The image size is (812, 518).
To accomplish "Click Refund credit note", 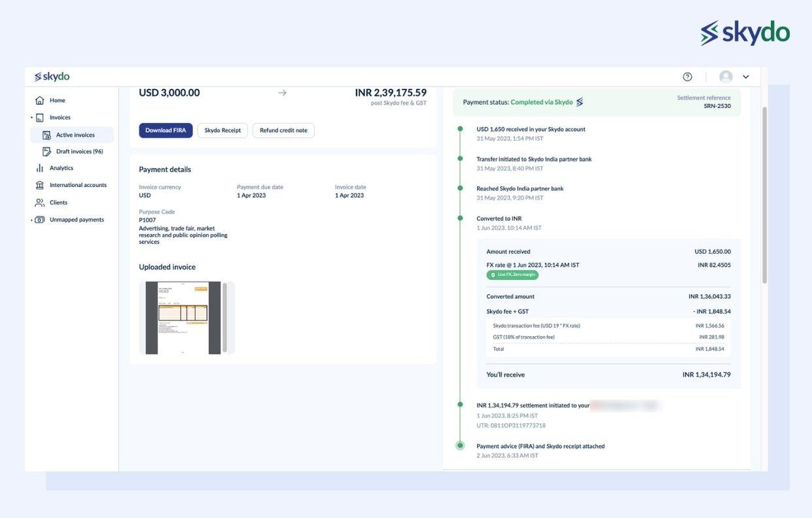I will [283, 129].
